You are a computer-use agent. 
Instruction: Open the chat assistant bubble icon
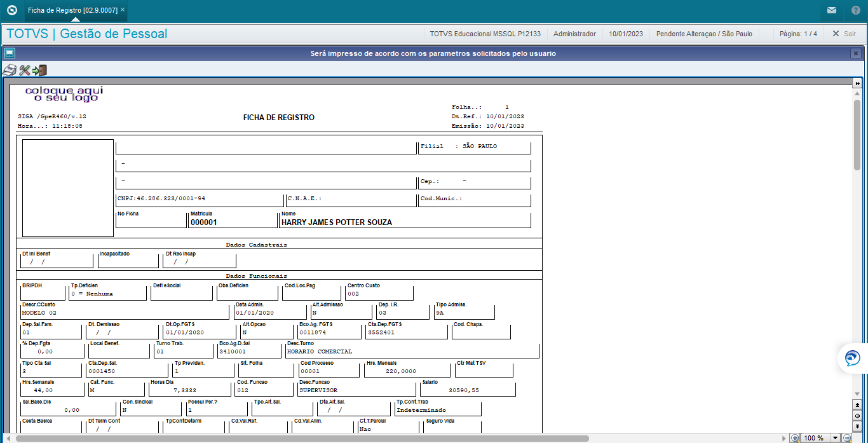pyautogui.click(x=852, y=358)
